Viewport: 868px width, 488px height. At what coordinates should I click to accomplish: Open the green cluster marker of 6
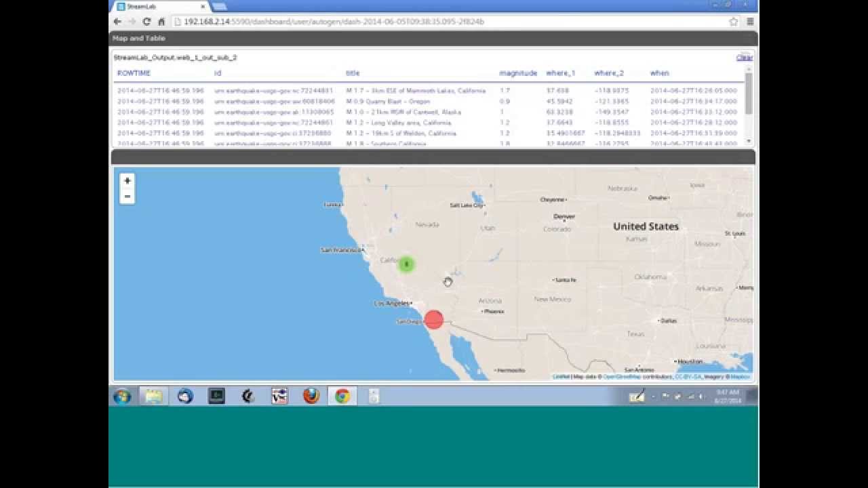406,264
